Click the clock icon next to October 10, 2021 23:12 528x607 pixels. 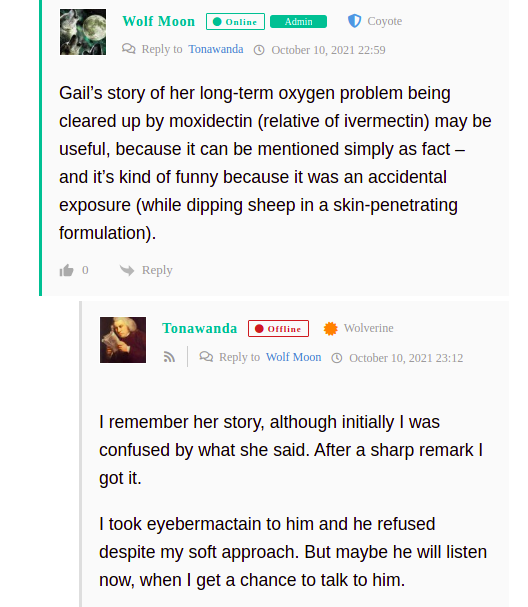click(x=337, y=358)
